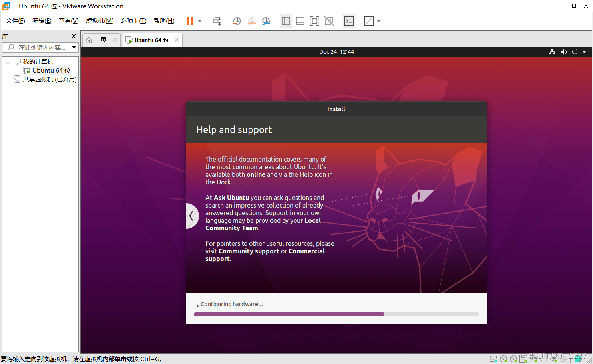Toggle the thumbnail bar view button
Image resolution: width=593 pixels, height=364 pixels.
(x=300, y=21)
